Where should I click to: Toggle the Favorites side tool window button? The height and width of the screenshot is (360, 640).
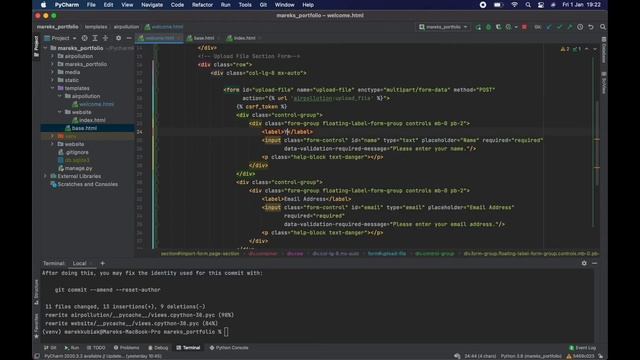36,326
